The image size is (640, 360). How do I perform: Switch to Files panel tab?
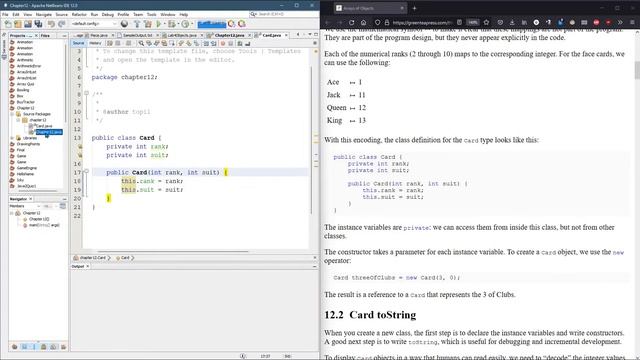(x=45, y=36)
